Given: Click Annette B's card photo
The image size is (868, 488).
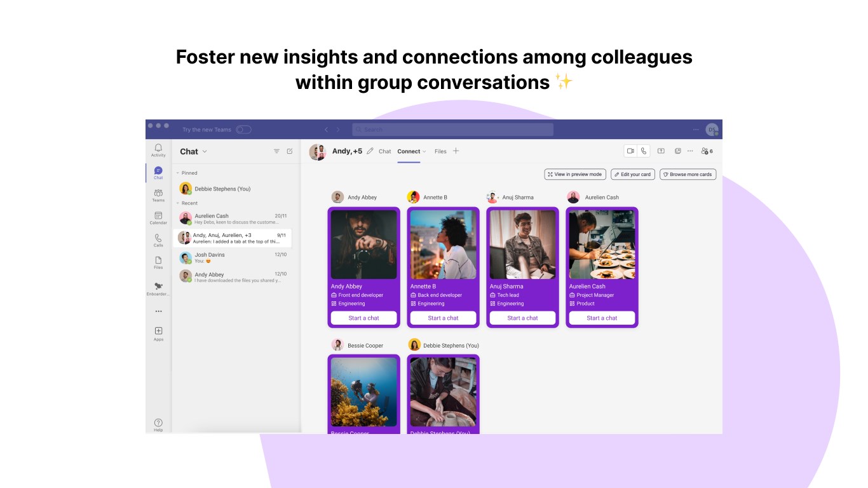Looking at the screenshot, I should (443, 245).
